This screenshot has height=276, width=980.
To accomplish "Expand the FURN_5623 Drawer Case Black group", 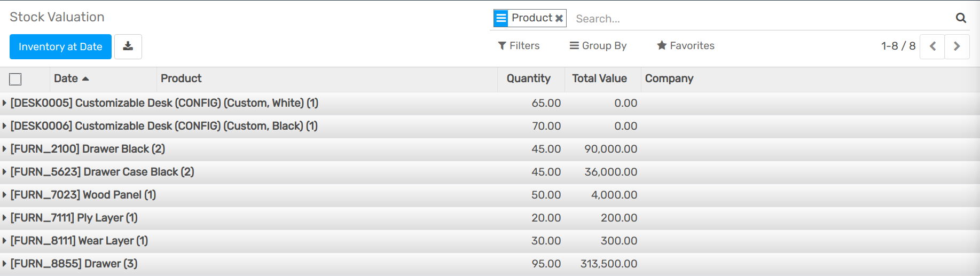I will [x=490, y=172].
